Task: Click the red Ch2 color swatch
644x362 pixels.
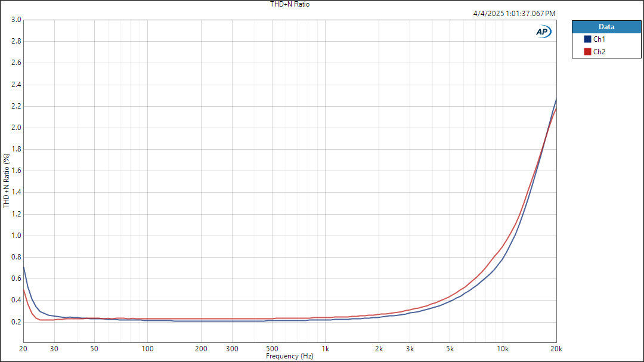Action: point(587,52)
